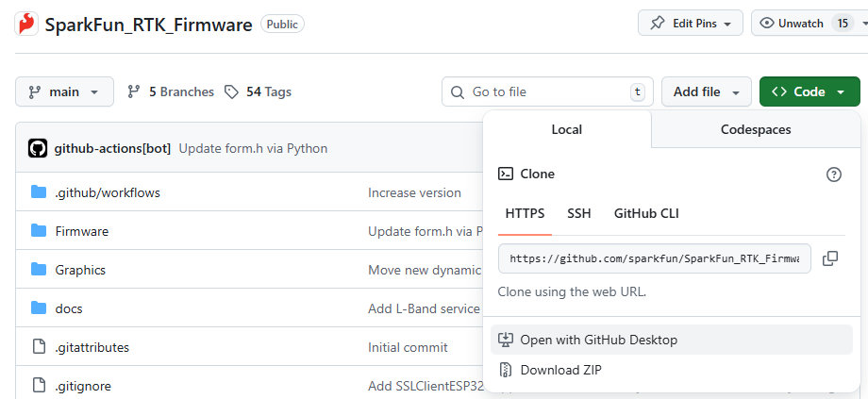View the 5 Branches link
The height and width of the screenshot is (399, 868).
[171, 91]
